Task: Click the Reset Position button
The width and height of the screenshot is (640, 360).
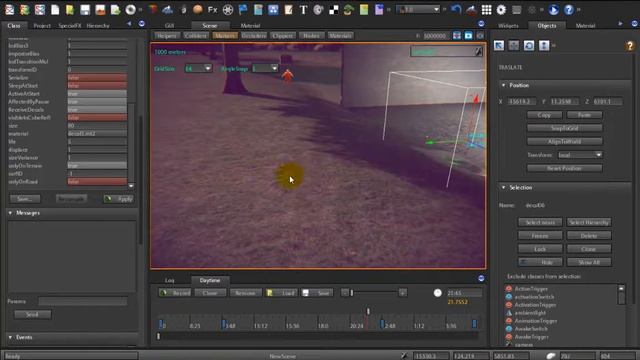Action: pyautogui.click(x=564, y=168)
